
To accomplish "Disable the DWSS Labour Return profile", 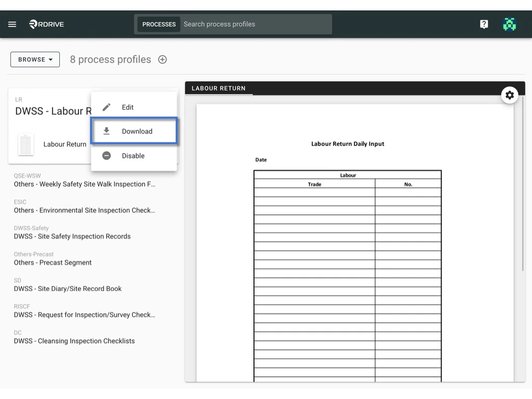I will pyautogui.click(x=134, y=155).
